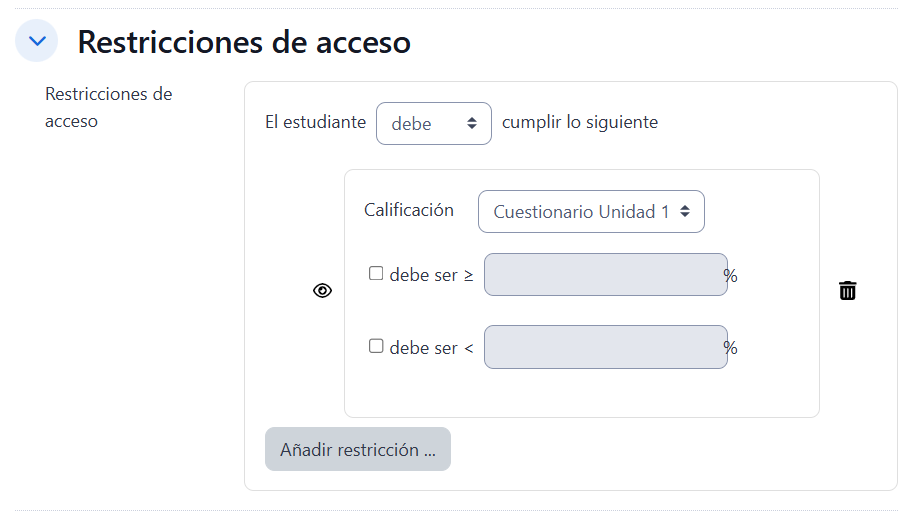911x514 pixels.
Task: Click the arrows on the Cuestionario selector
Action: 685,212
